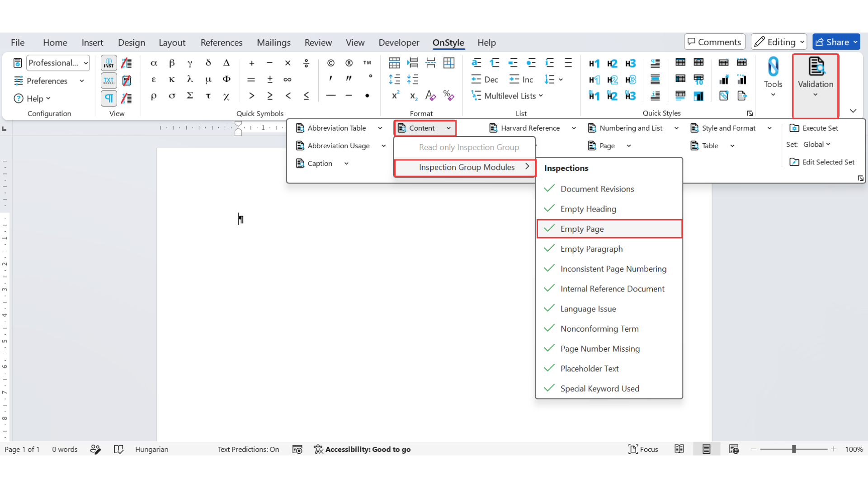The width and height of the screenshot is (868, 488).
Task: Toggle the Language Issue inspection
Action: click(x=609, y=309)
